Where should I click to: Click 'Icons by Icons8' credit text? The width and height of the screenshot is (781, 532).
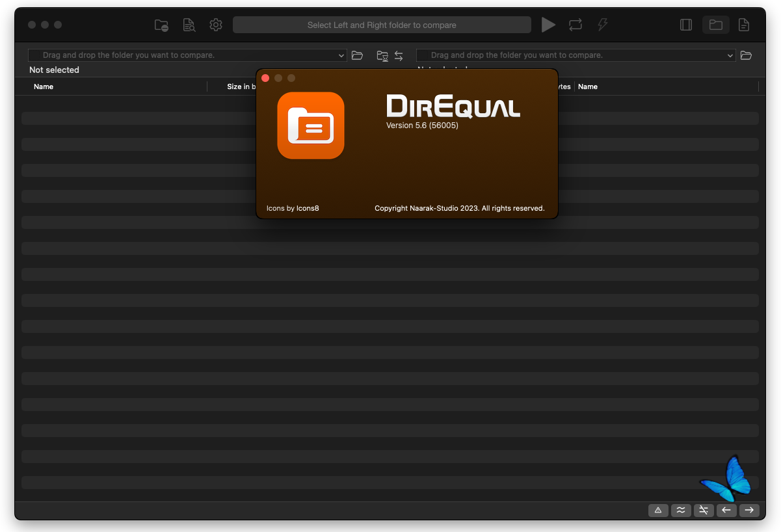point(293,208)
